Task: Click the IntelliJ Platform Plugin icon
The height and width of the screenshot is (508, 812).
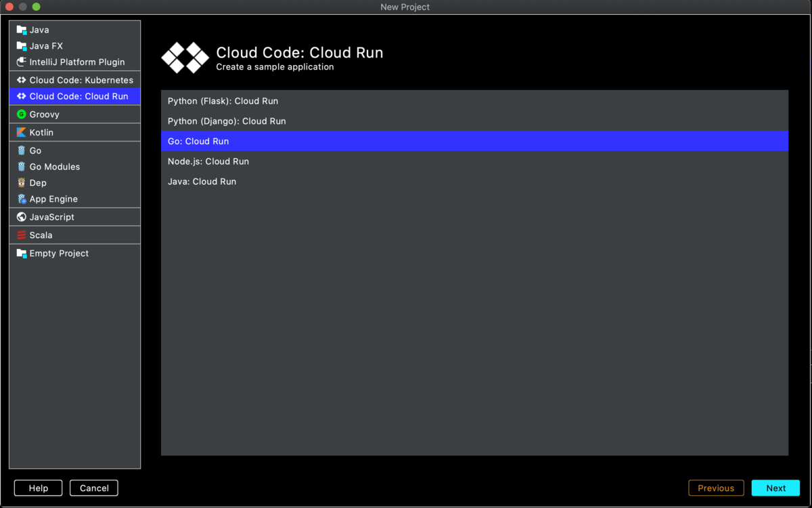Action: tap(22, 62)
